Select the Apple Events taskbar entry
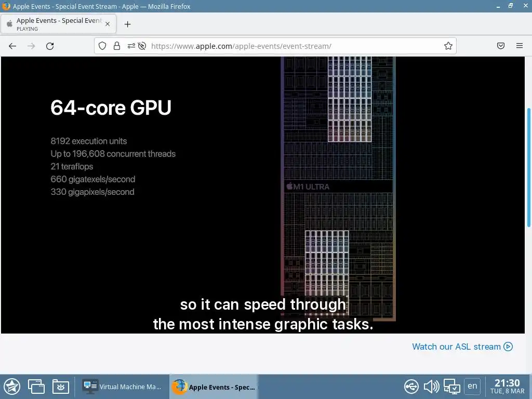 [x=214, y=387]
